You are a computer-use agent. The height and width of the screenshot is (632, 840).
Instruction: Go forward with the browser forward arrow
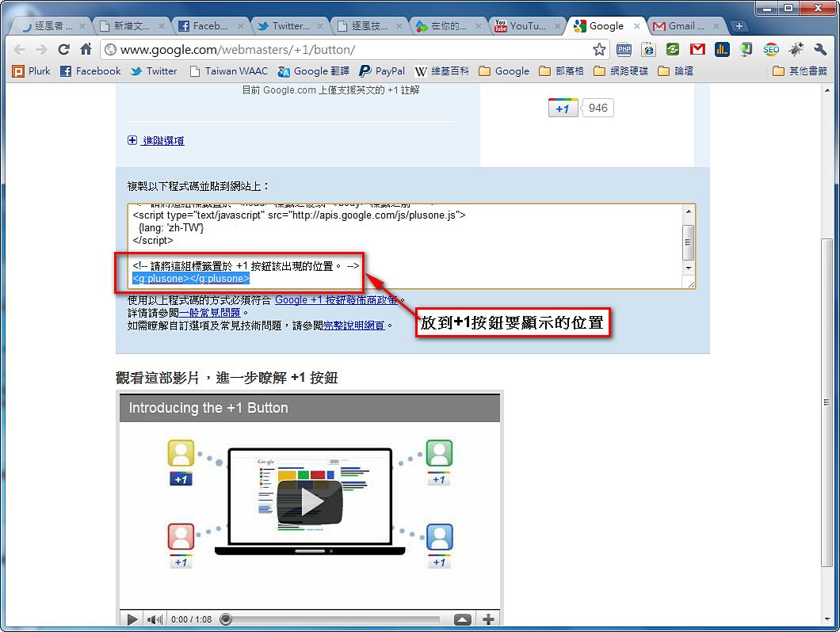[x=42, y=50]
